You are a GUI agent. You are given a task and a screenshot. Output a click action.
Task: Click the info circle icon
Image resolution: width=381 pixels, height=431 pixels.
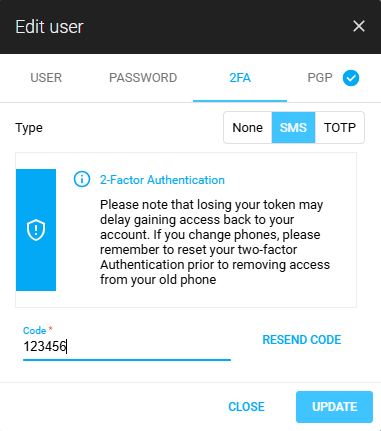(x=82, y=179)
